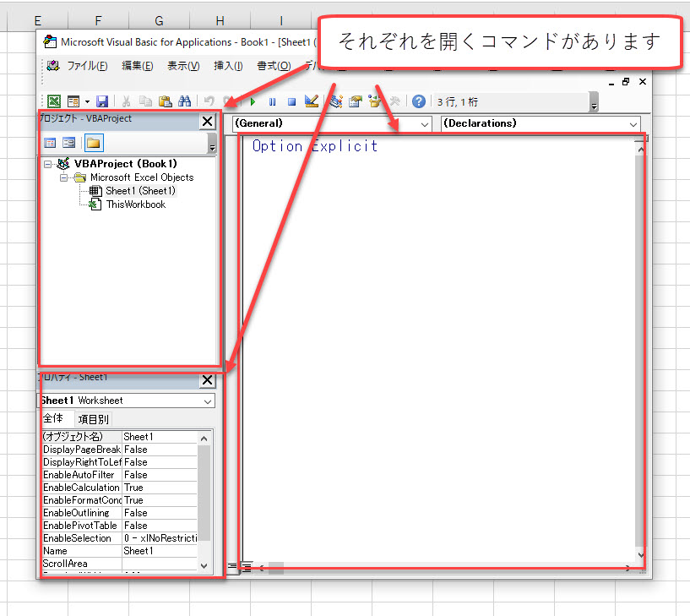The height and width of the screenshot is (616, 690).
Task: Open the ファイル(F) menu
Action: pos(87,66)
